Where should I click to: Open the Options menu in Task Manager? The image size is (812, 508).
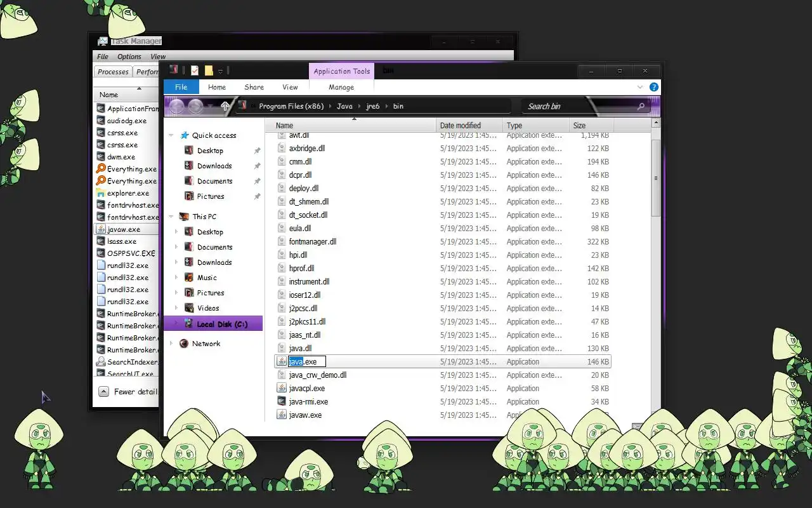point(129,57)
